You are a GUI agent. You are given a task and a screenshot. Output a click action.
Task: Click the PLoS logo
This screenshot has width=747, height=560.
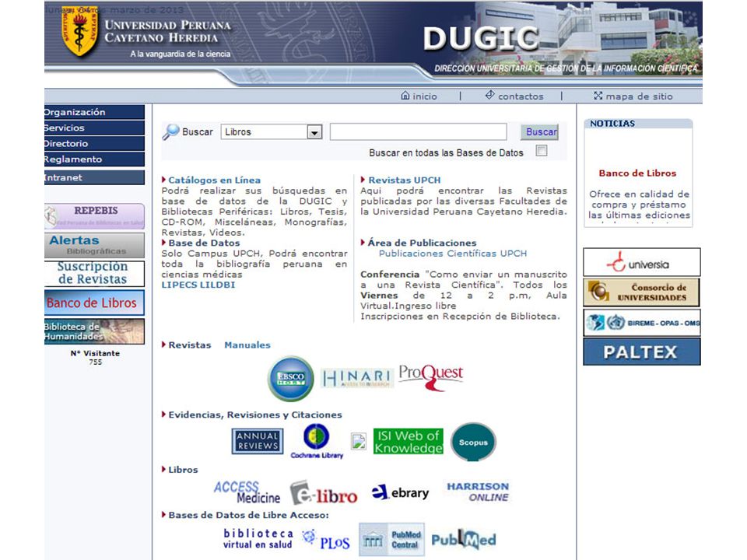coord(326,540)
